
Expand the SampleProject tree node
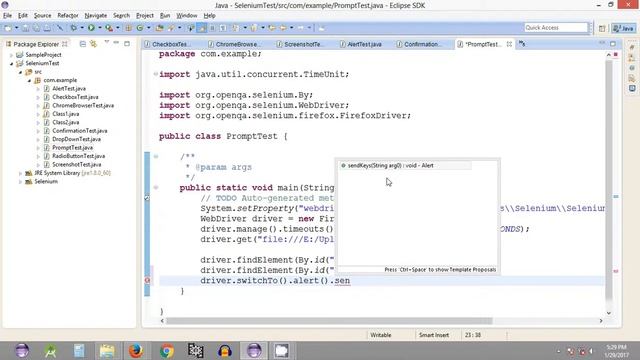tap(12, 55)
